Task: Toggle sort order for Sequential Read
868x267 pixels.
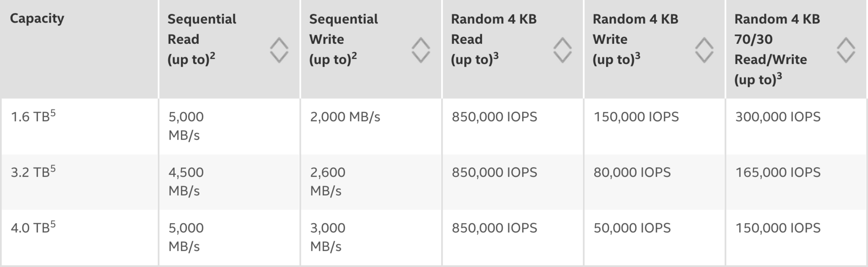Action: [x=279, y=49]
